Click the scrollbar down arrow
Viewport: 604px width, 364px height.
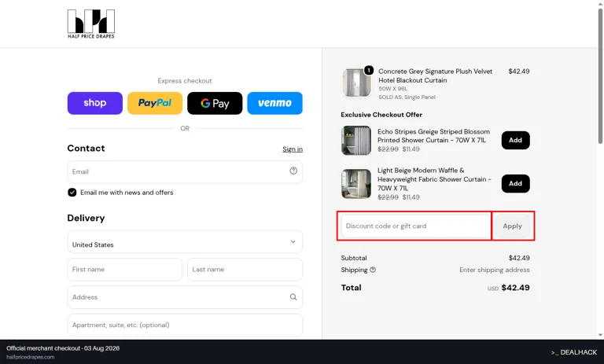point(600,335)
